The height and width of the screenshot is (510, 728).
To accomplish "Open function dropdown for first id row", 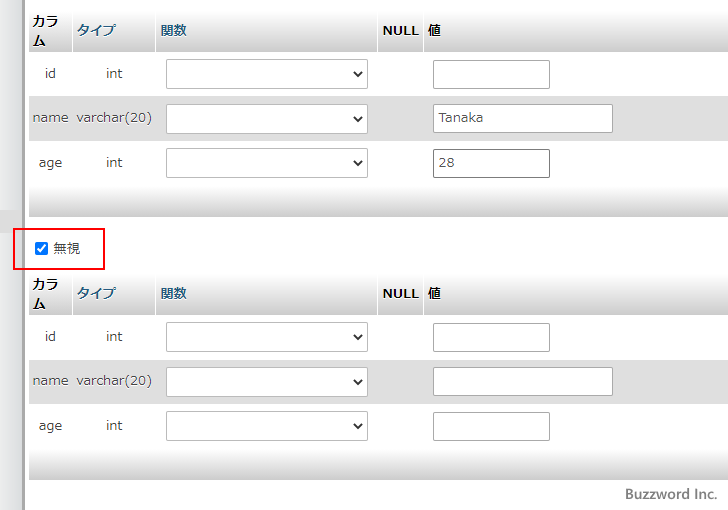I will (267, 74).
